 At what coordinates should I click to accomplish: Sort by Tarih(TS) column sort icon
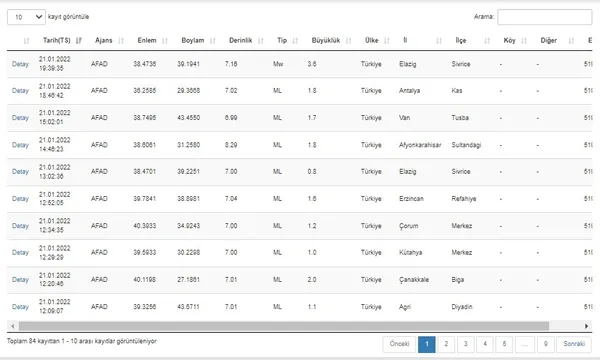79,41
